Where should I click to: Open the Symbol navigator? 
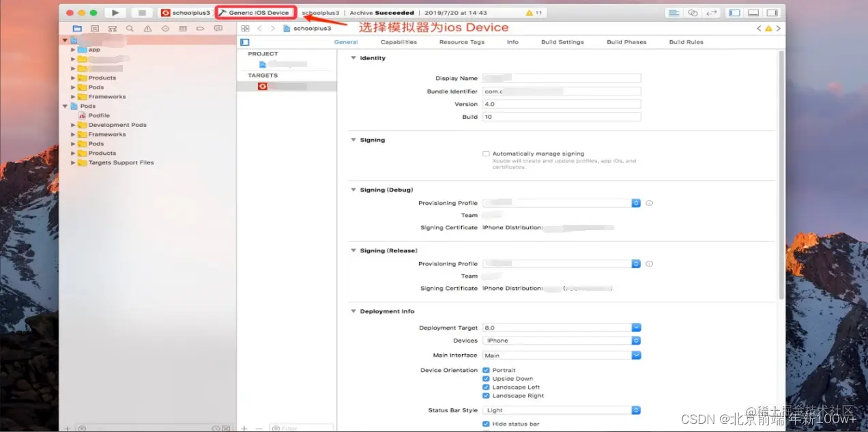[113, 29]
